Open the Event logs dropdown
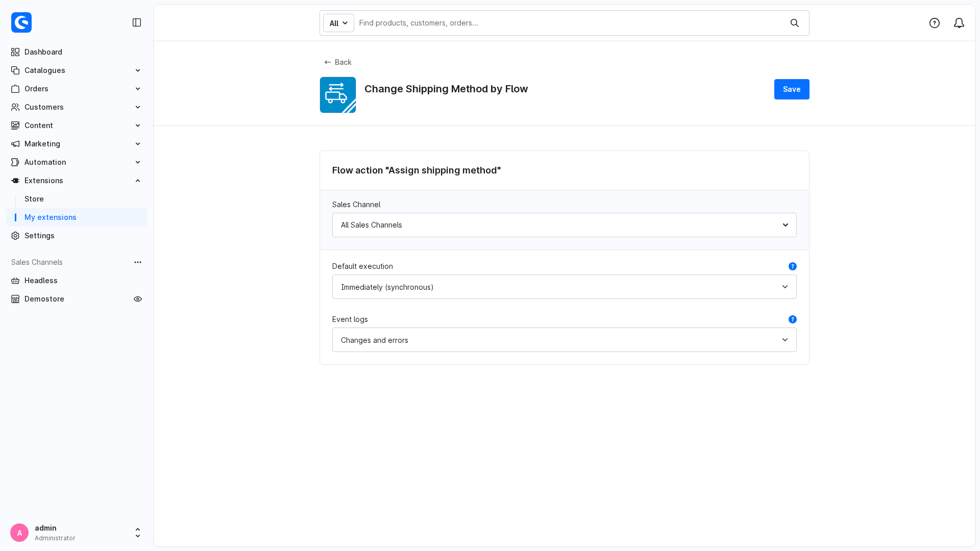Image resolution: width=980 pixels, height=551 pixels. [x=564, y=340]
